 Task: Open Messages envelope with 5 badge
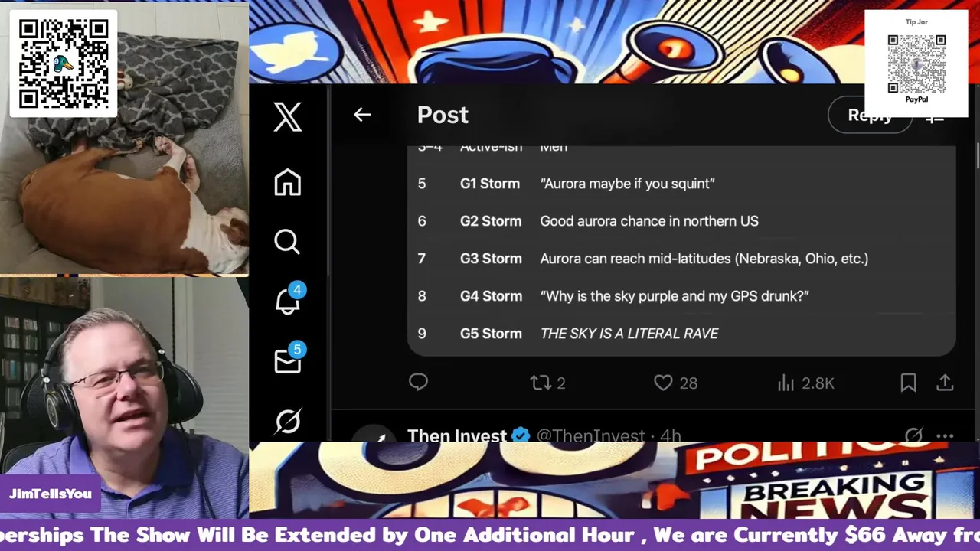[289, 359]
